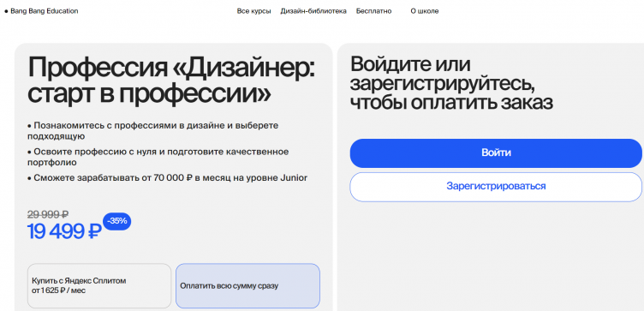644x311 pixels.
Task: Click bullet text about Познакомитесь с профессиями
Action: coord(152,130)
